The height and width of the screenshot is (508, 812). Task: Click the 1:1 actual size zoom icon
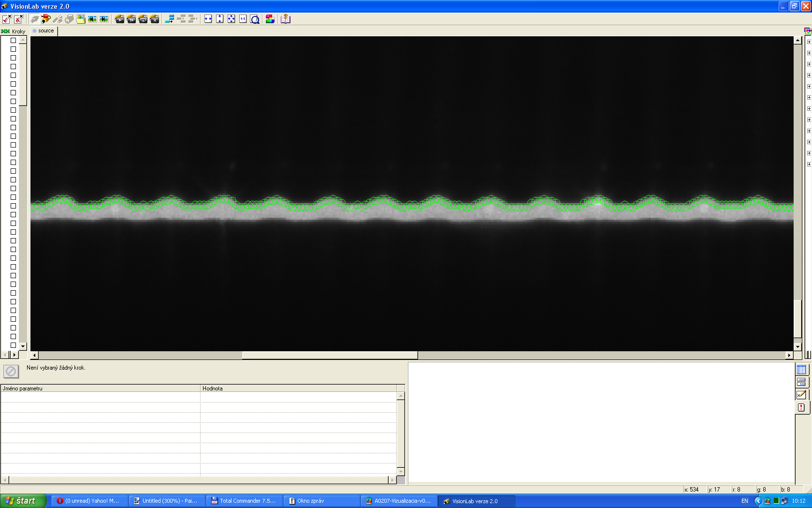click(243, 19)
